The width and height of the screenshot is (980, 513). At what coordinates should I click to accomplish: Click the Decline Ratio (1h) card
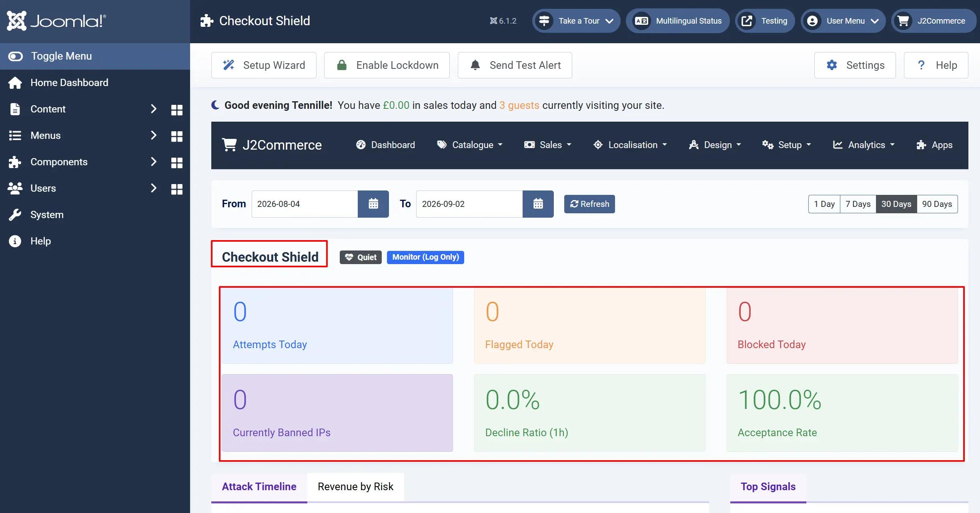pos(589,413)
